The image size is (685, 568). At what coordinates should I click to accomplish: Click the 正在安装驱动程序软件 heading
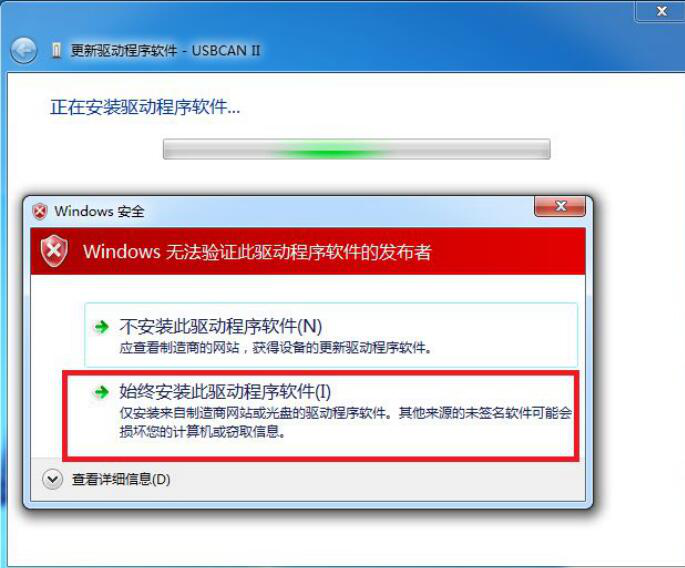(145, 107)
